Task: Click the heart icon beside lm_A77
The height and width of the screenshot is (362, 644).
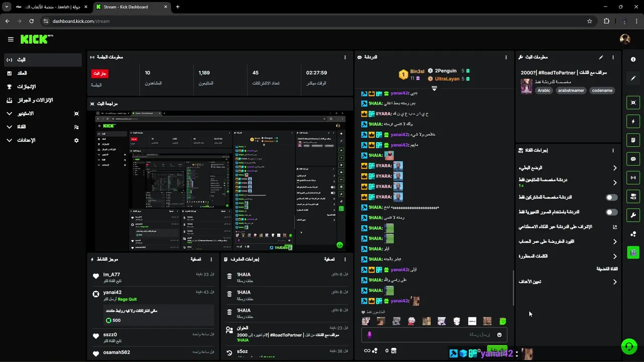Action: 96,276
